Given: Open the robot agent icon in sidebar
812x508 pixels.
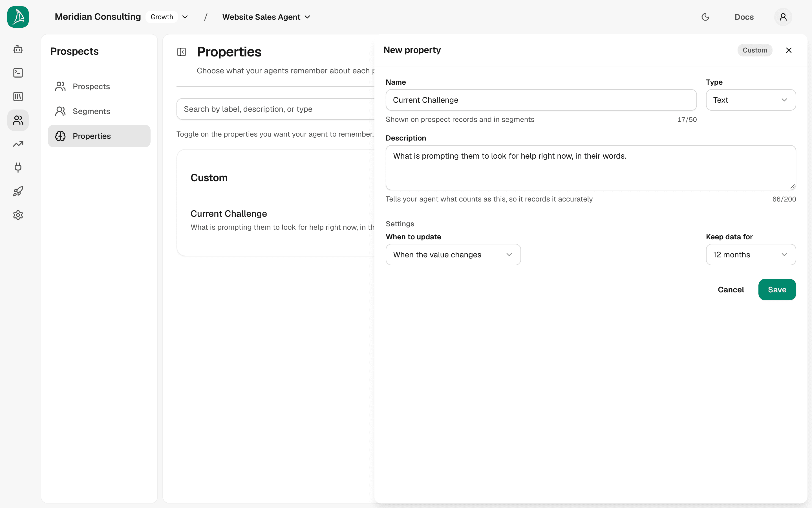Looking at the screenshot, I should (18, 49).
